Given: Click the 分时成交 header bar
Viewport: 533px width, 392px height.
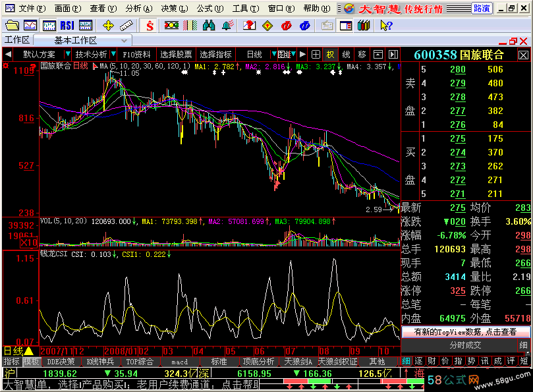Looking at the screenshot, I should click(465, 345).
